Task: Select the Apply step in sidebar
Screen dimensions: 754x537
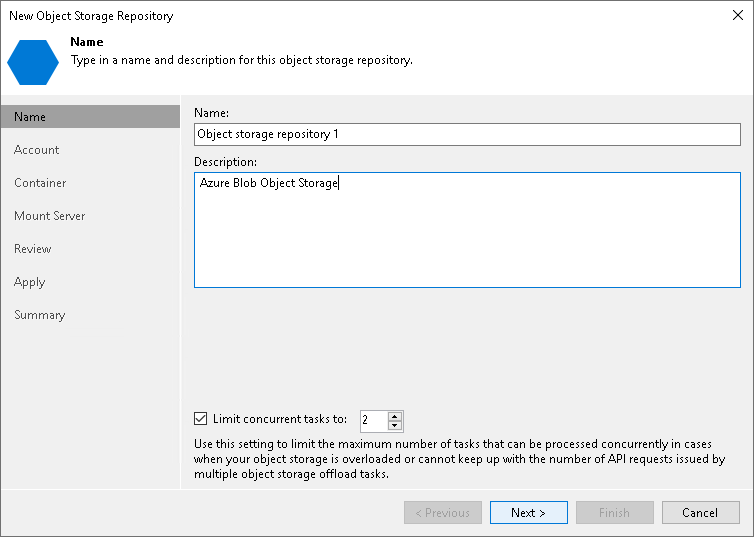Action: pos(30,282)
